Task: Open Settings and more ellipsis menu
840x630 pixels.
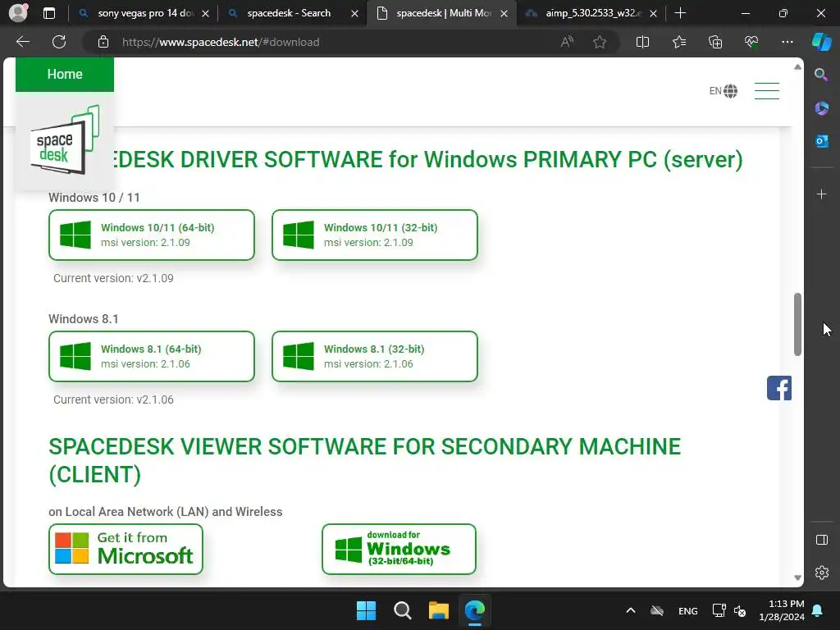Action: [787, 42]
